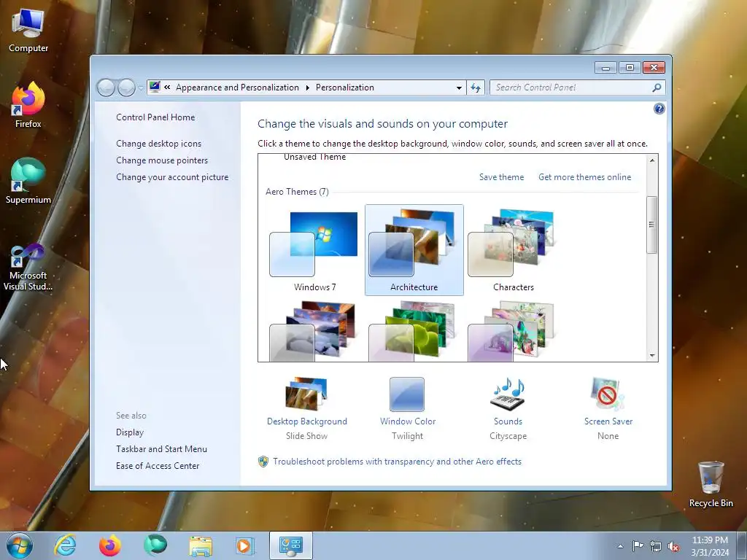Select the Architecture theme
The width and height of the screenshot is (747, 560).
tap(414, 251)
